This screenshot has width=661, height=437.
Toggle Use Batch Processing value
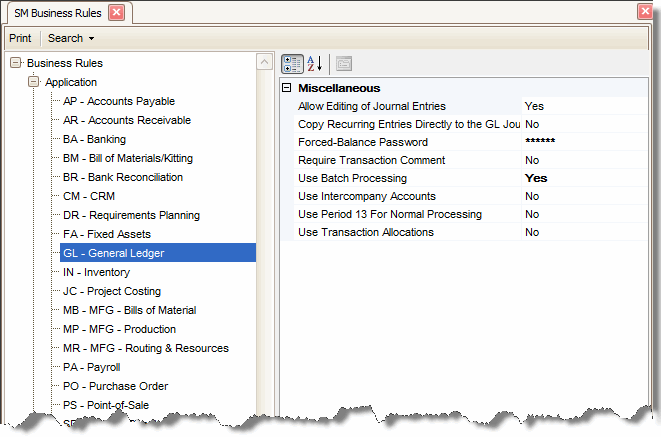(x=536, y=178)
